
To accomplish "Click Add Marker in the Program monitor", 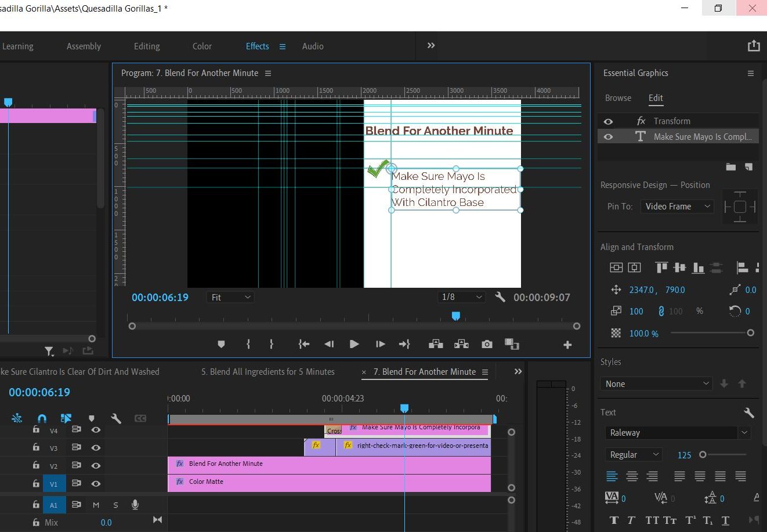I will [x=221, y=344].
